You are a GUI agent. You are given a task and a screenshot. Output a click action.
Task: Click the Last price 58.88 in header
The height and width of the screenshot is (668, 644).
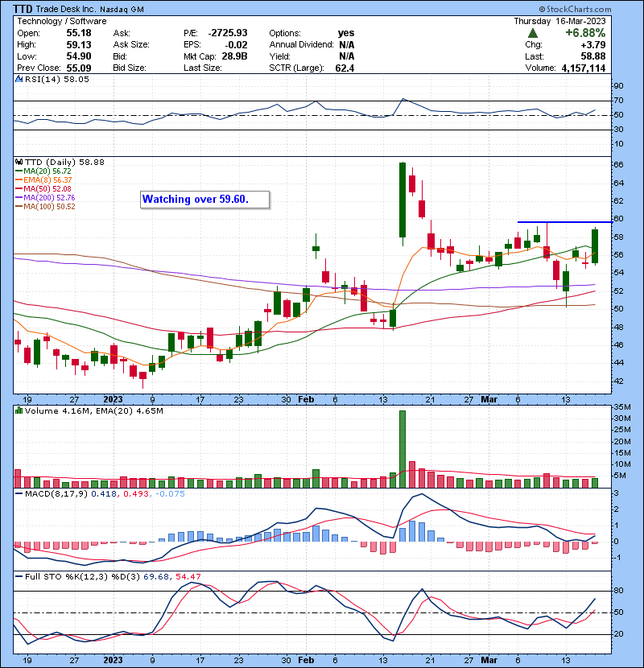[x=593, y=56]
